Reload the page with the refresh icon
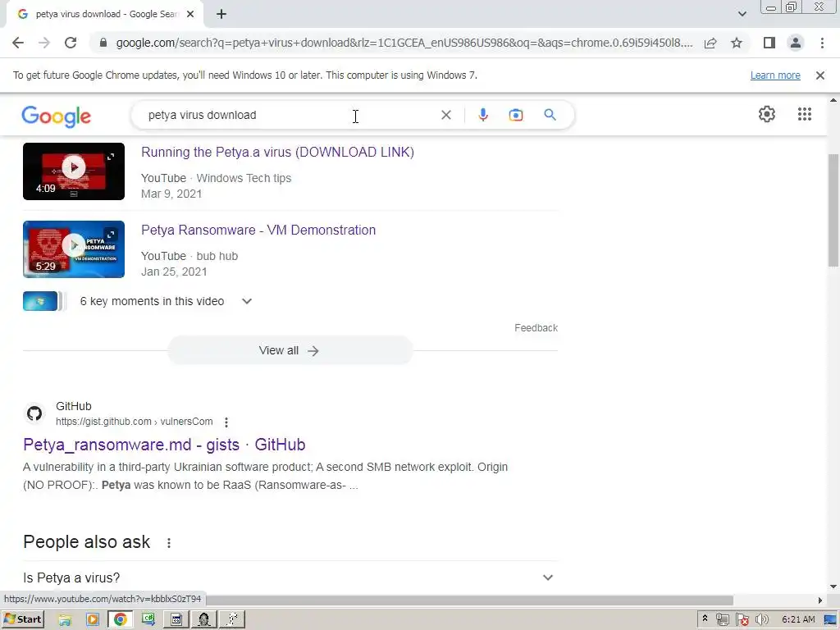 click(71, 43)
